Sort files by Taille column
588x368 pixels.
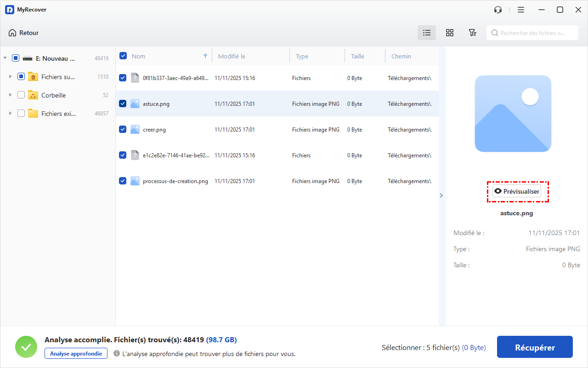click(x=357, y=56)
